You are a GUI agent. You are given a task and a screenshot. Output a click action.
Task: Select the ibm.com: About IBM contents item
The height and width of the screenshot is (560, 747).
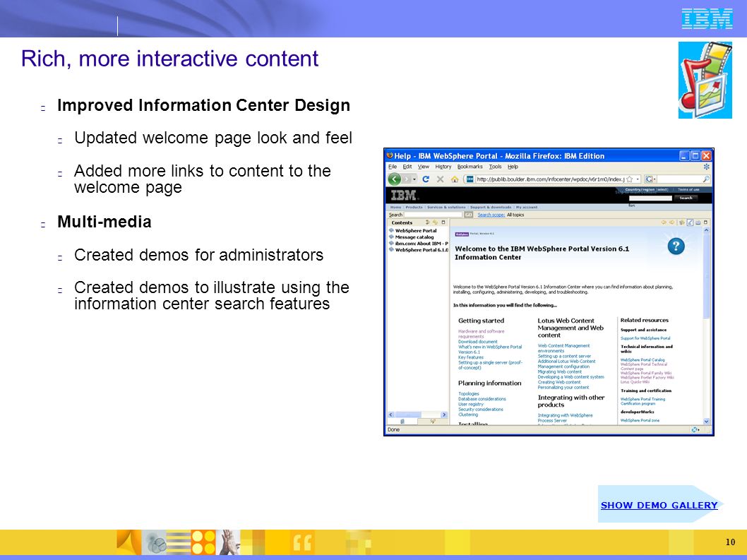point(422,244)
